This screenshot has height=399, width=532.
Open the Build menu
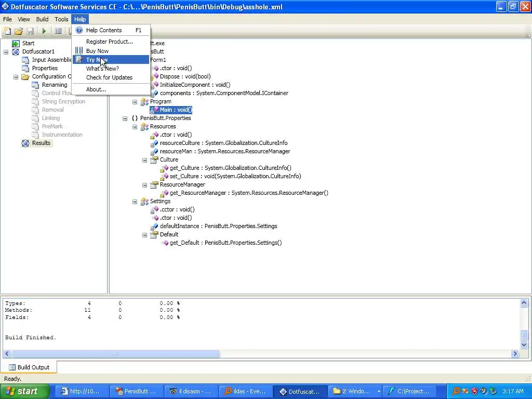[x=43, y=19]
